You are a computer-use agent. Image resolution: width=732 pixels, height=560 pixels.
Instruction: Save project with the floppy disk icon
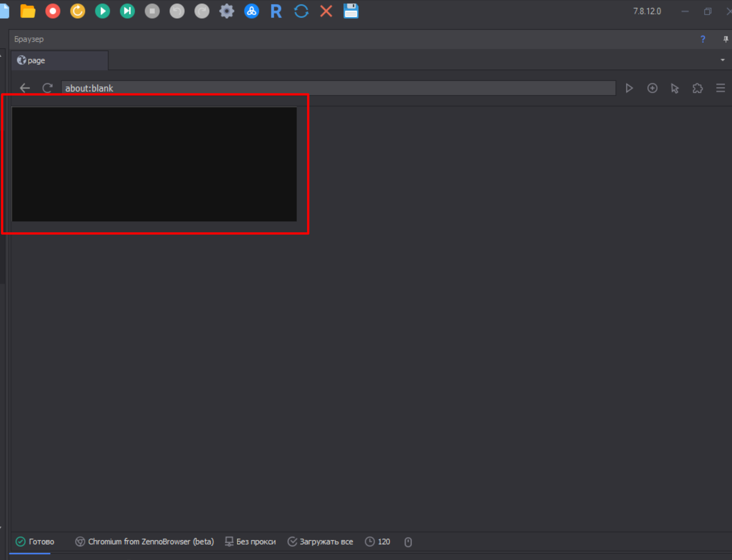tap(351, 11)
